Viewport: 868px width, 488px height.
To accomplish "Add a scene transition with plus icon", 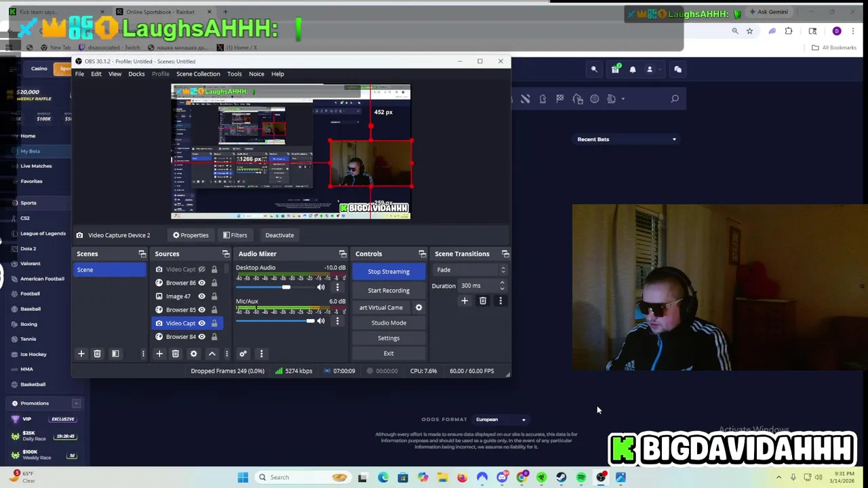I will (x=465, y=301).
